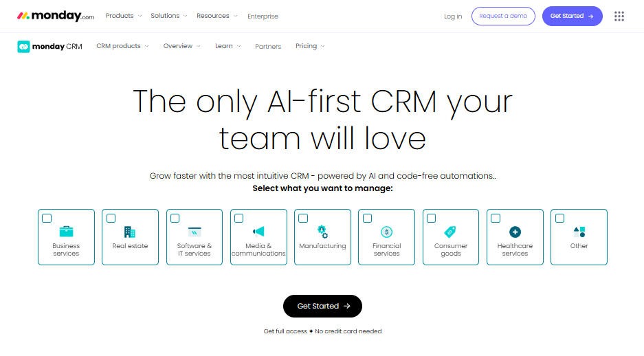
Task: Click the monday CRM logo icon
Action: 23,47
